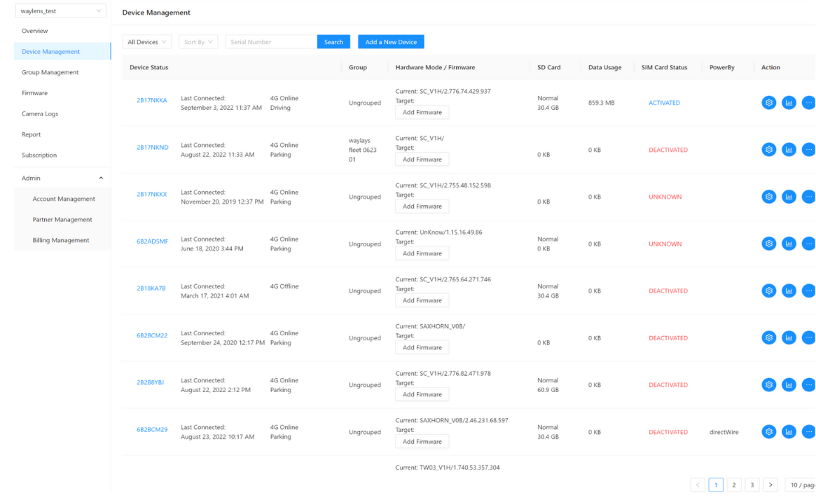Viewport: 816px width, 504px height.
Task: Go to the next page arrow
Action: (x=770, y=485)
